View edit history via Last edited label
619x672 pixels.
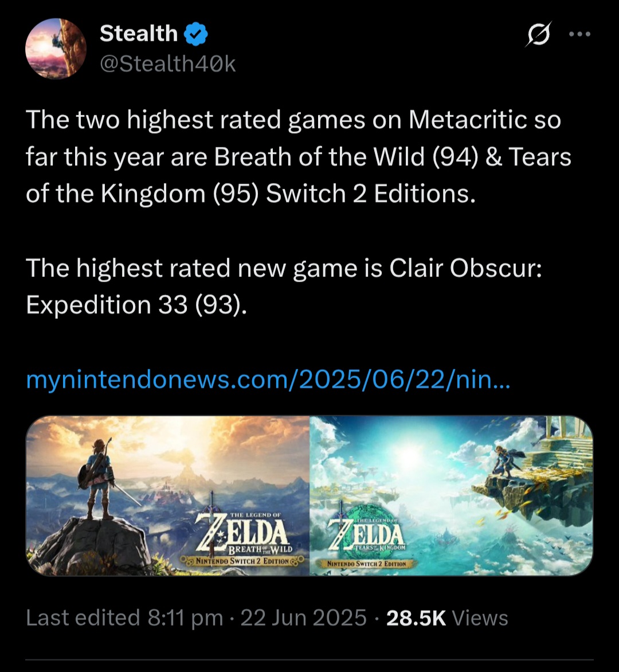[83, 618]
